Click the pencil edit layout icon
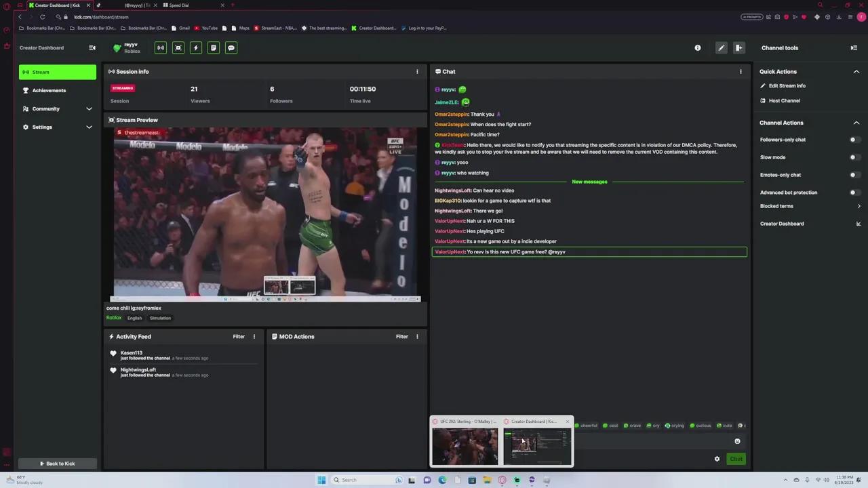The height and width of the screenshot is (488, 868). 722,48
